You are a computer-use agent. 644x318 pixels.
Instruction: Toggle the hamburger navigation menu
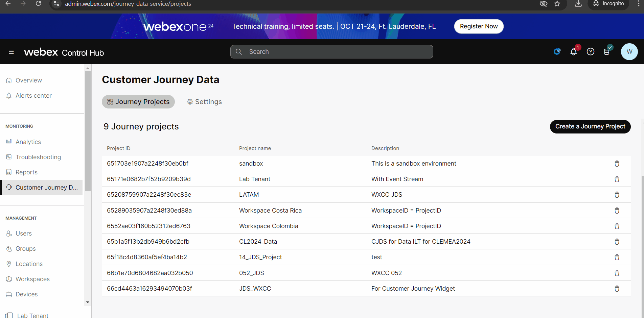click(11, 52)
